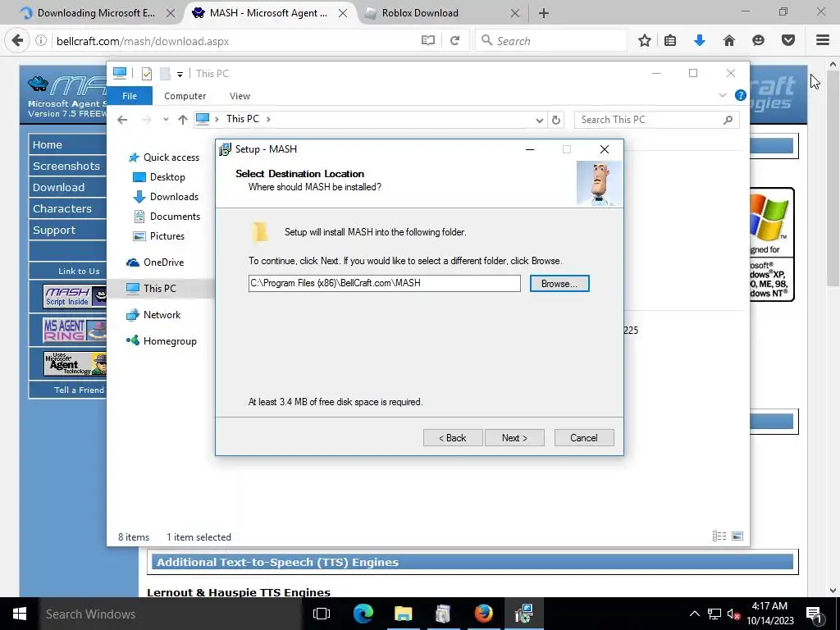Viewport: 840px width, 630px height.
Task: Click the Search Windows taskbar box
Action: [x=171, y=614]
